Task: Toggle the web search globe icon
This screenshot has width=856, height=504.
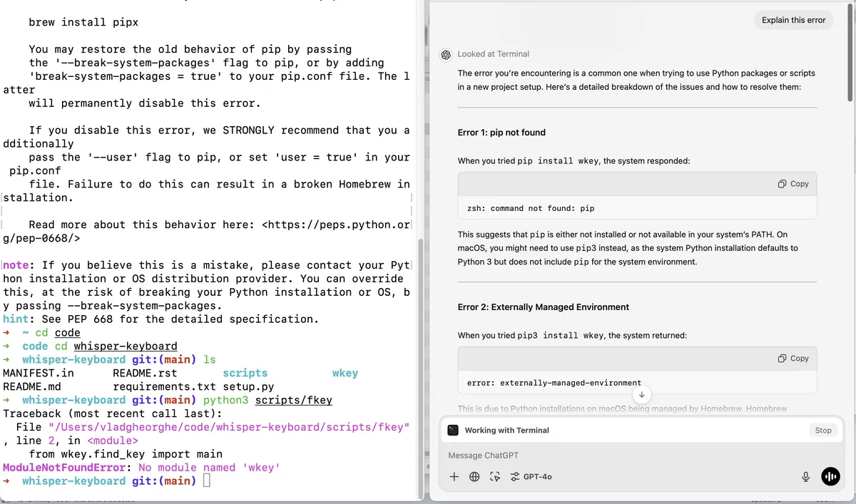Action: tap(474, 477)
